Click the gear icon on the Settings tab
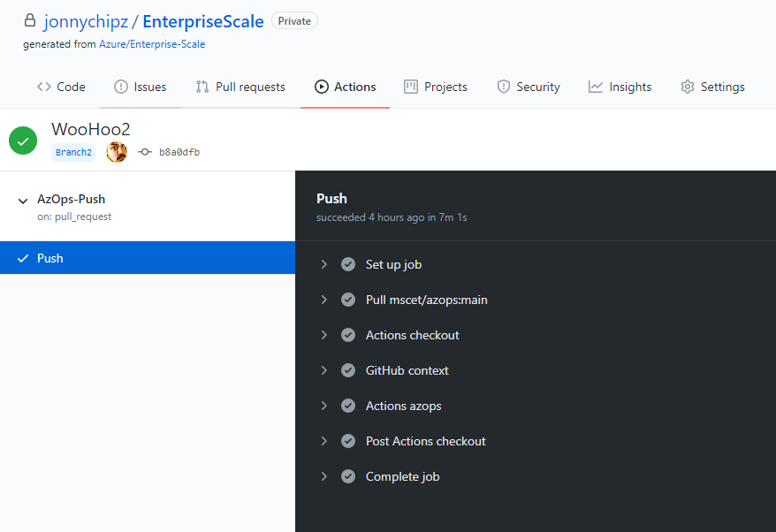This screenshot has width=776, height=532. coord(688,86)
